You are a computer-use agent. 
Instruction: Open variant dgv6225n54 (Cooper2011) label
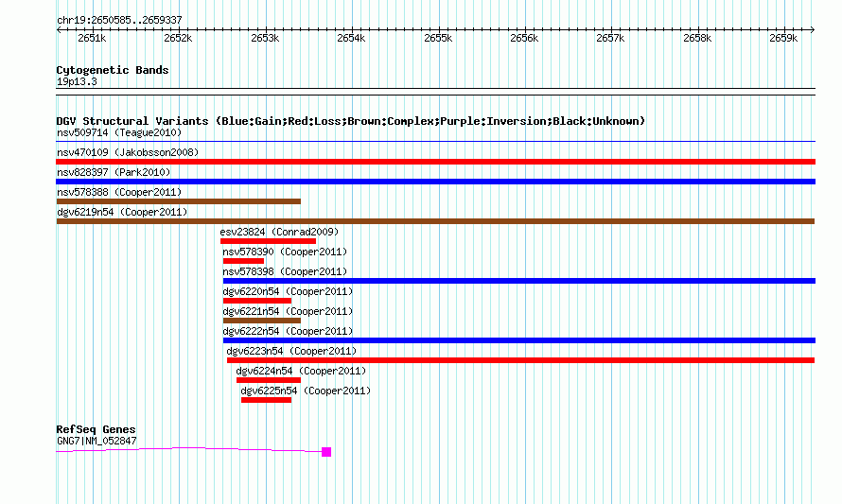307,391
